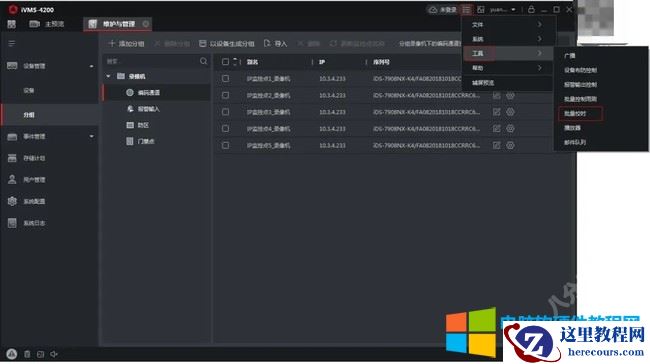Collapse the left sidebar using the three-line icon
The height and width of the screenshot is (364, 650).
12,44
